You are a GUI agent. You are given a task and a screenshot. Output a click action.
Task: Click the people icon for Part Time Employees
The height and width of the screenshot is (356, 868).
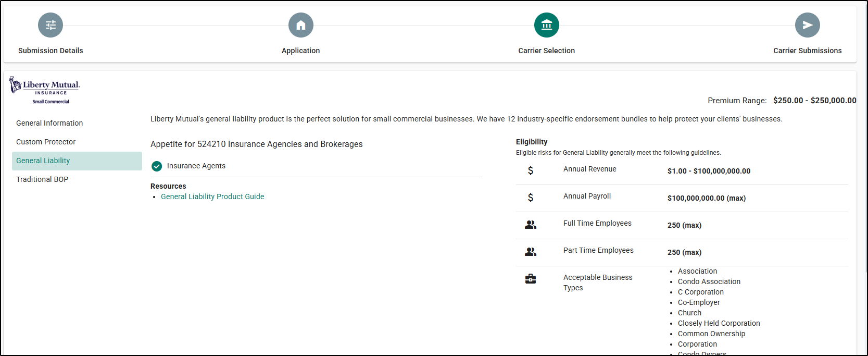531,252
